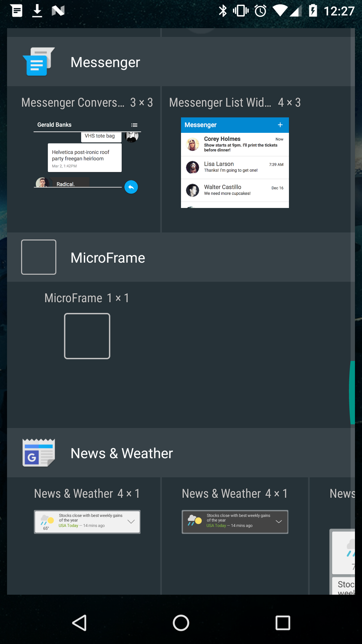Select the light News & Weather 4 × 1 widget
The height and width of the screenshot is (644, 362).
pyautogui.click(x=87, y=522)
